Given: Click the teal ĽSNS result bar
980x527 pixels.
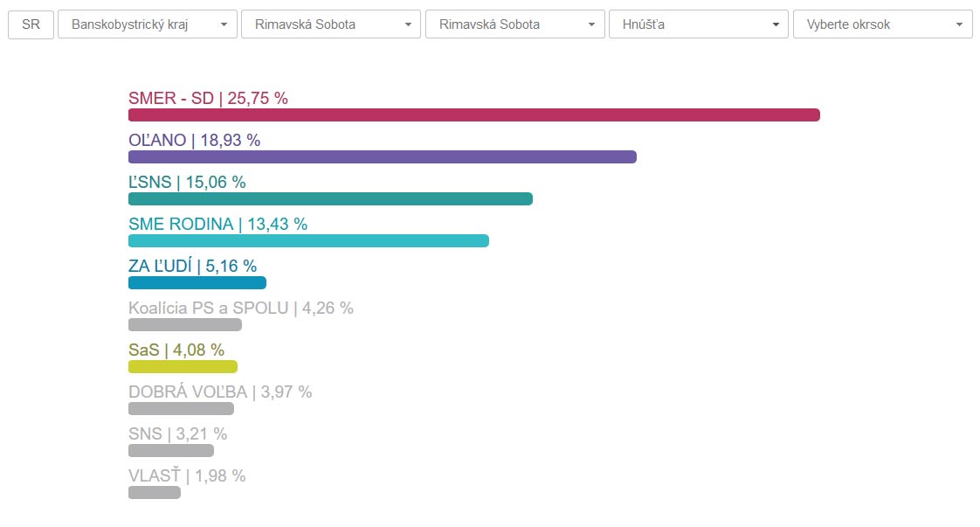Looking at the screenshot, I should 330,199.
